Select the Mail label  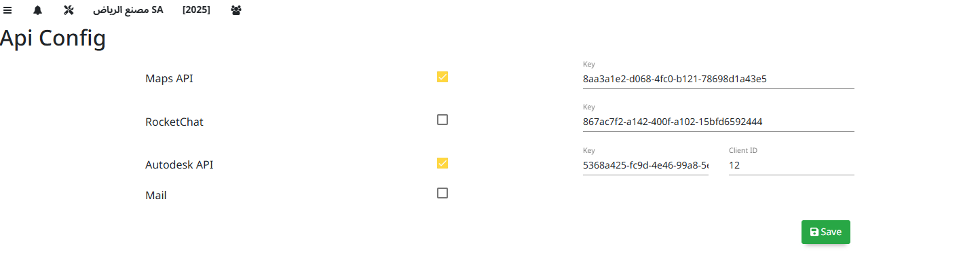[x=156, y=195]
